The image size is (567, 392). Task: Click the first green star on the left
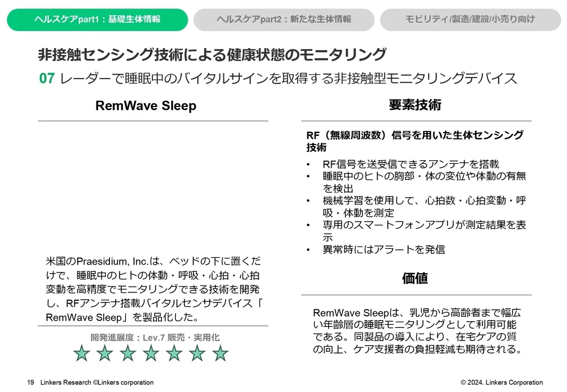tap(82, 353)
